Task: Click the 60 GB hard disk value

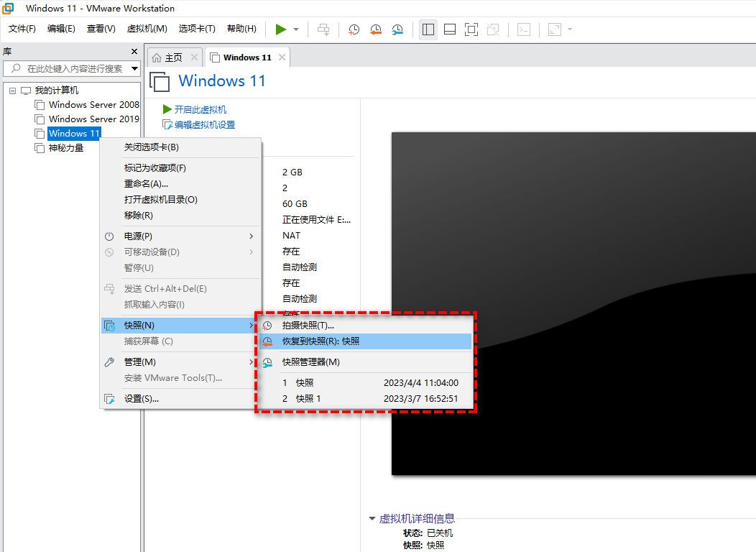Action: click(x=295, y=204)
